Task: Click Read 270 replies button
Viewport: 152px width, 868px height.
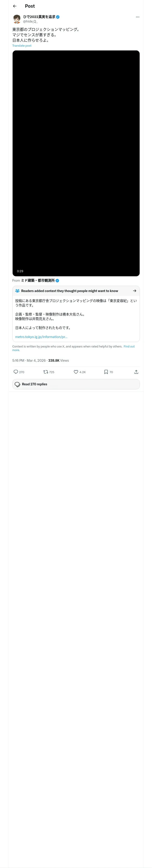Action: point(76,384)
